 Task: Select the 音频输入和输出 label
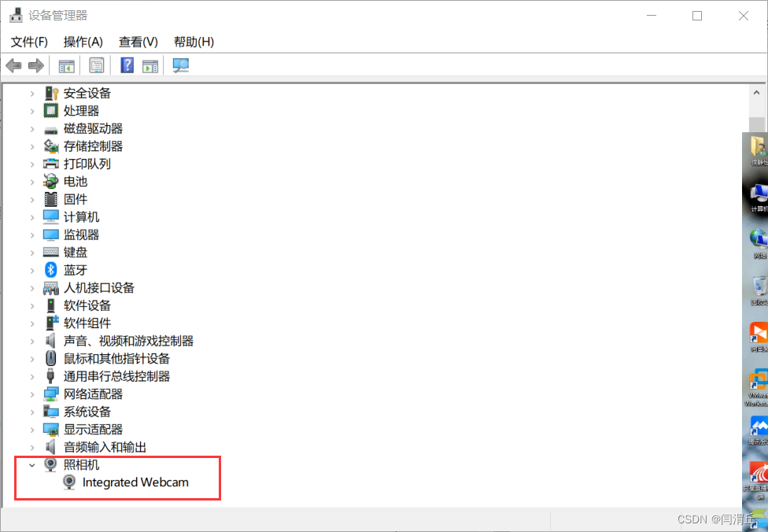[105, 447]
